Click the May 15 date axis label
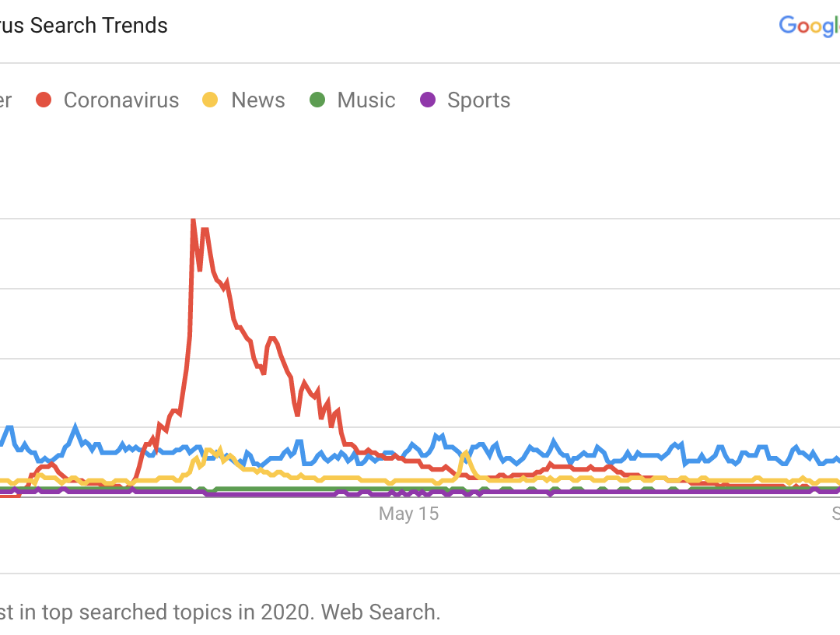Viewport: 840px width, 635px height. pyautogui.click(x=408, y=514)
